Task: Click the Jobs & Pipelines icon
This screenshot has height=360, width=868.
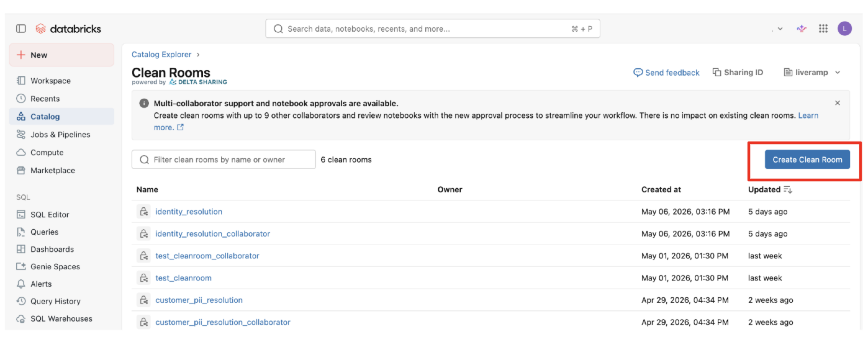Action: click(21, 134)
